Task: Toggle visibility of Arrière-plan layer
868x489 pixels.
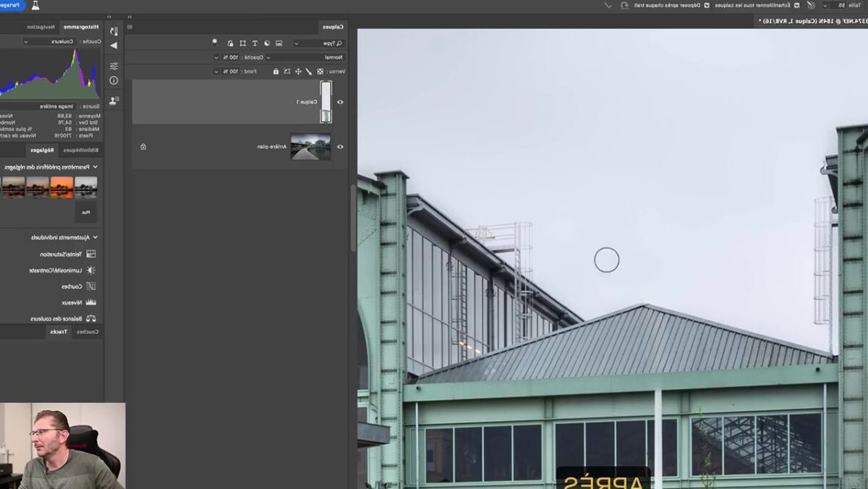Action: (x=341, y=147)
